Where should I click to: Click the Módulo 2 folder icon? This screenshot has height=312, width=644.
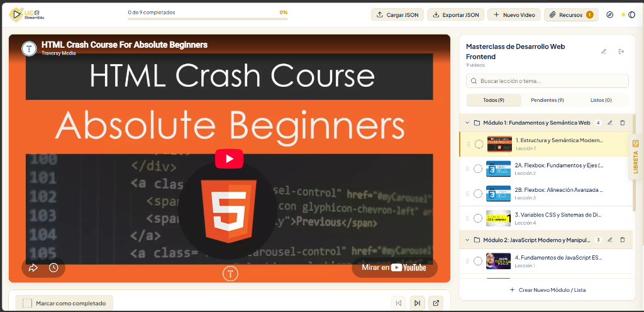pos(477,240)
